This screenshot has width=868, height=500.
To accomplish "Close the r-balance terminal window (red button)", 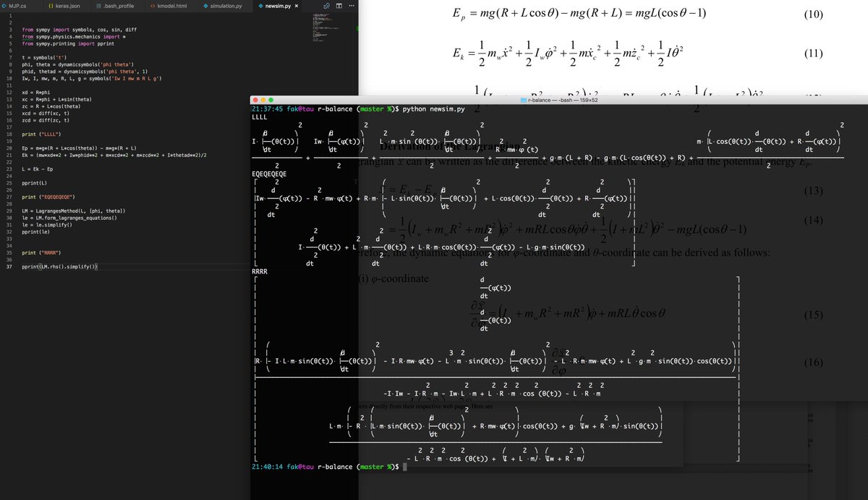I will [x=256, y=99].
